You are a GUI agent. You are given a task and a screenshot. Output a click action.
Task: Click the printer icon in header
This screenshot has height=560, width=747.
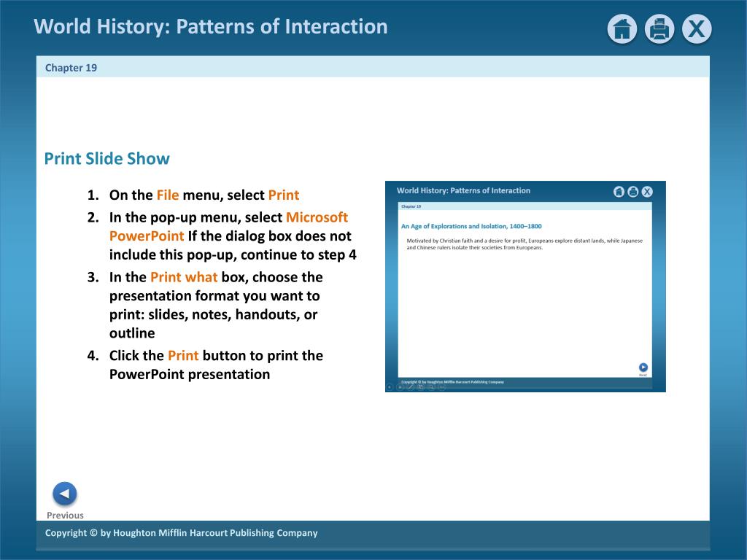click(659, 29)
